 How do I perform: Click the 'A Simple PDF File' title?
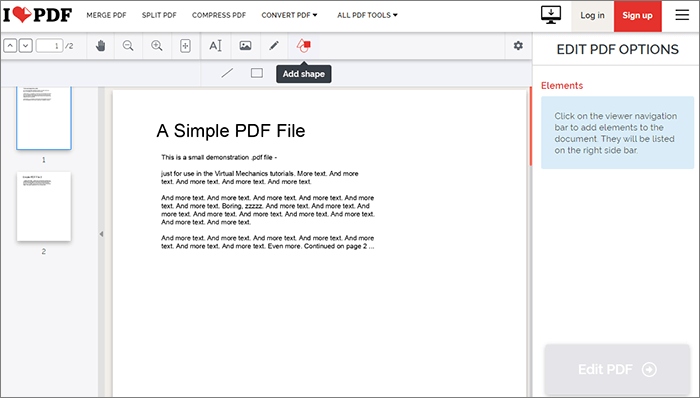[x=231, y=131]
